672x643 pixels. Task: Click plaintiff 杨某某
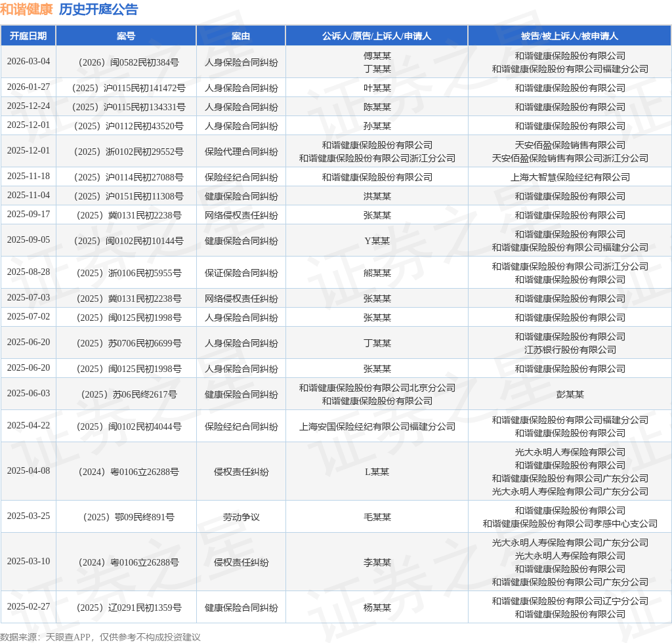pyautogui.click(x=377, y=608)
